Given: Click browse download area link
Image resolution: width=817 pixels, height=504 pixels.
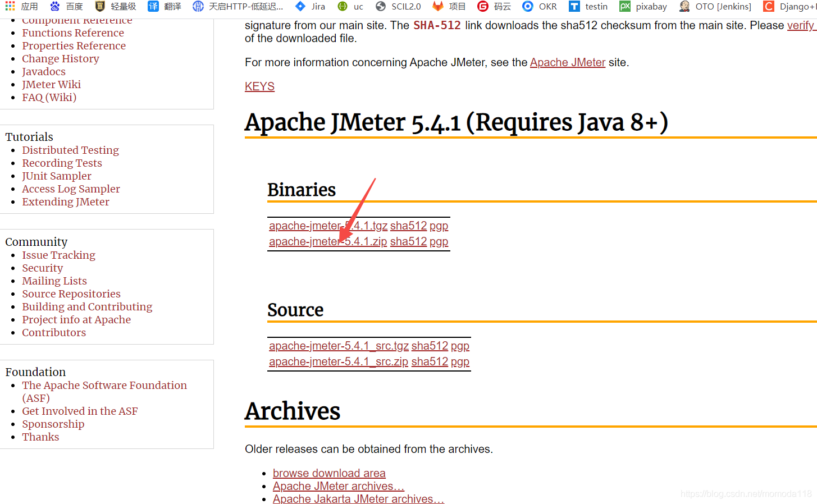Looking at the screenshot, I should pos(329,473).
